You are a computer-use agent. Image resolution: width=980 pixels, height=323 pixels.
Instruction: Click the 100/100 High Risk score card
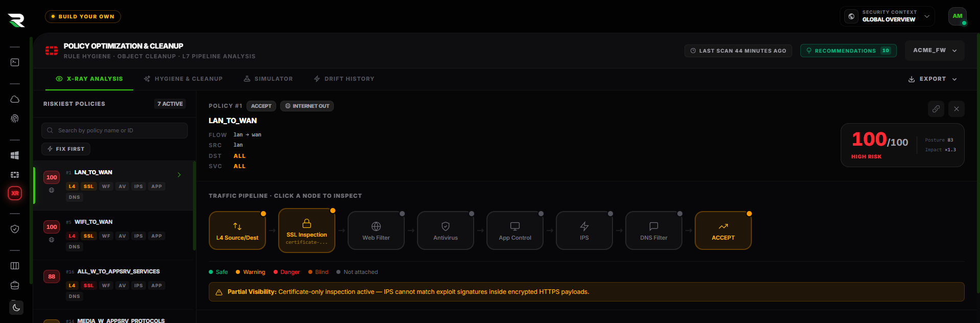point(902,145)
